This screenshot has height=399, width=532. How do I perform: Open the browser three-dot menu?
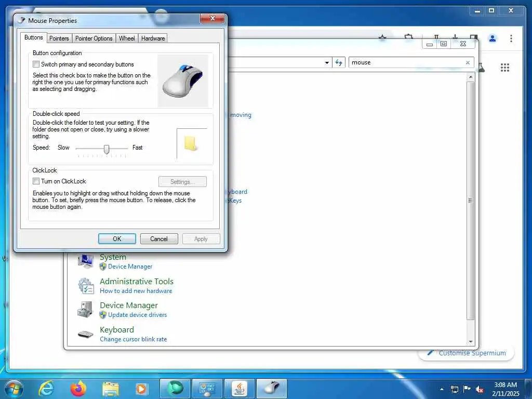tap(511, 38)
